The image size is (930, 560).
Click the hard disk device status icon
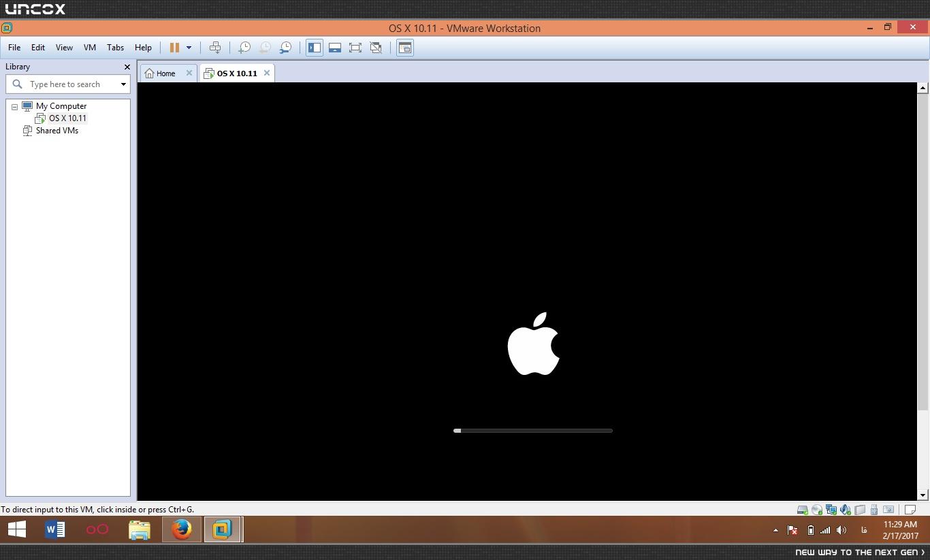803,510
